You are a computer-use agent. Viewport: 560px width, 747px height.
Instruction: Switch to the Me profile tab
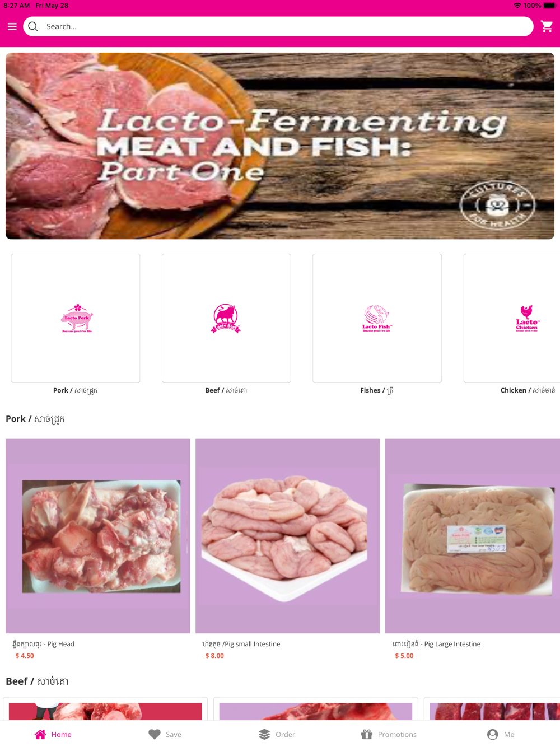pos(501,734)
